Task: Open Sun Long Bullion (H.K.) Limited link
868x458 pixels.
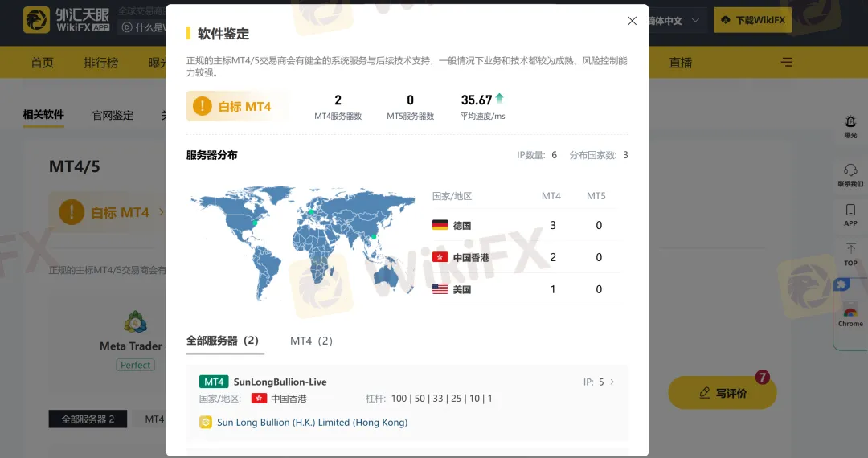Action: (x=311, y=423)
